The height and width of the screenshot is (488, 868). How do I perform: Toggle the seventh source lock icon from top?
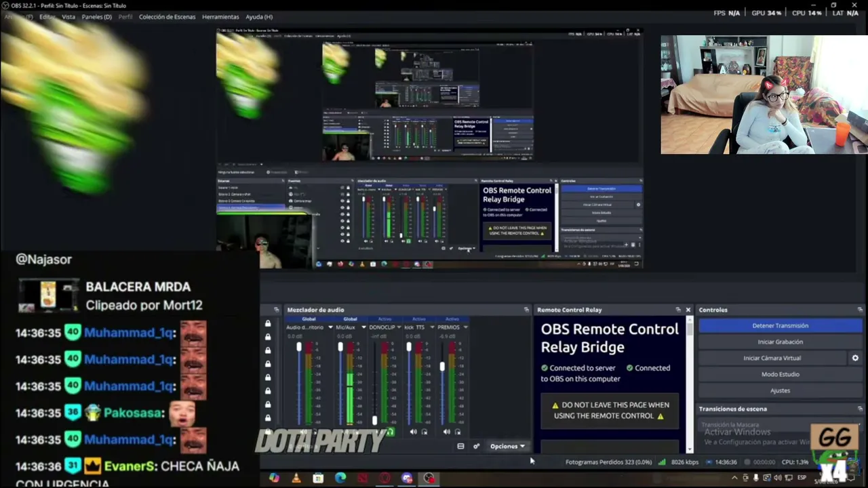(x=268, y=405)
